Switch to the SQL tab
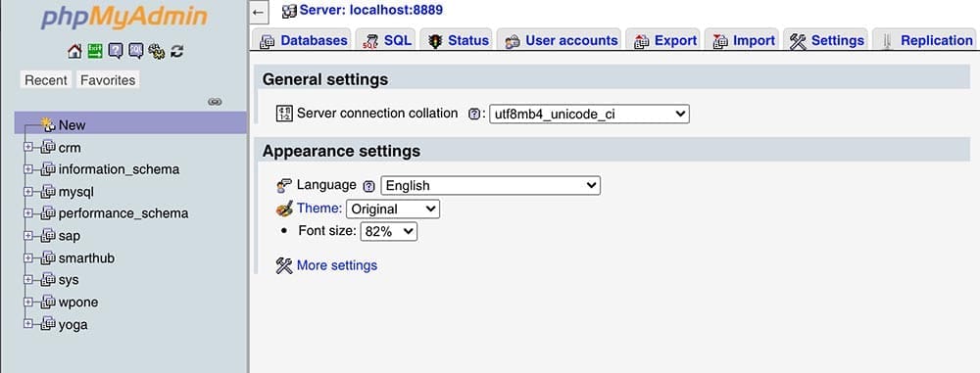This screenshot has height=373, width=980. pos(385,40)
